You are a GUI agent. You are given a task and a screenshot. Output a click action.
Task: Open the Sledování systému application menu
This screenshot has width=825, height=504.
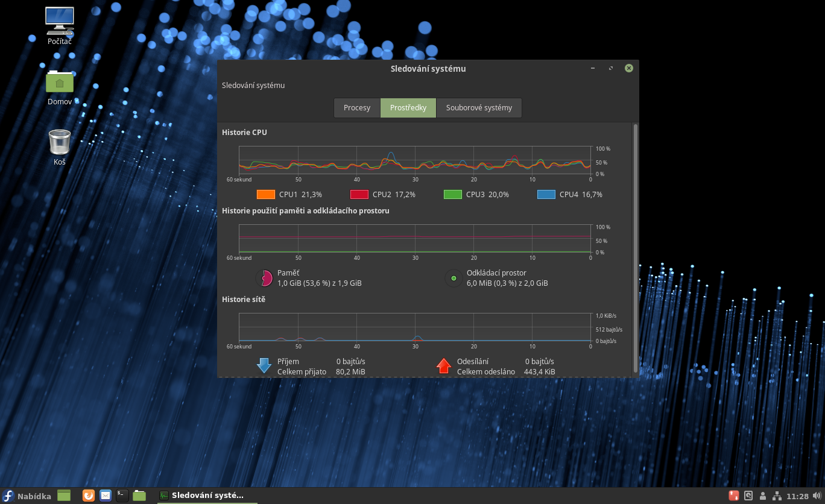253,86
